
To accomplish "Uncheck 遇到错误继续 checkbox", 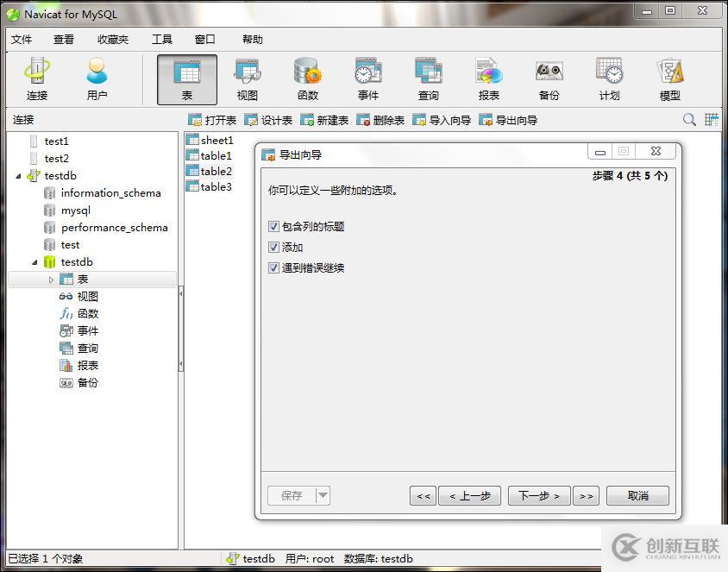I will [x=273, y=267].
